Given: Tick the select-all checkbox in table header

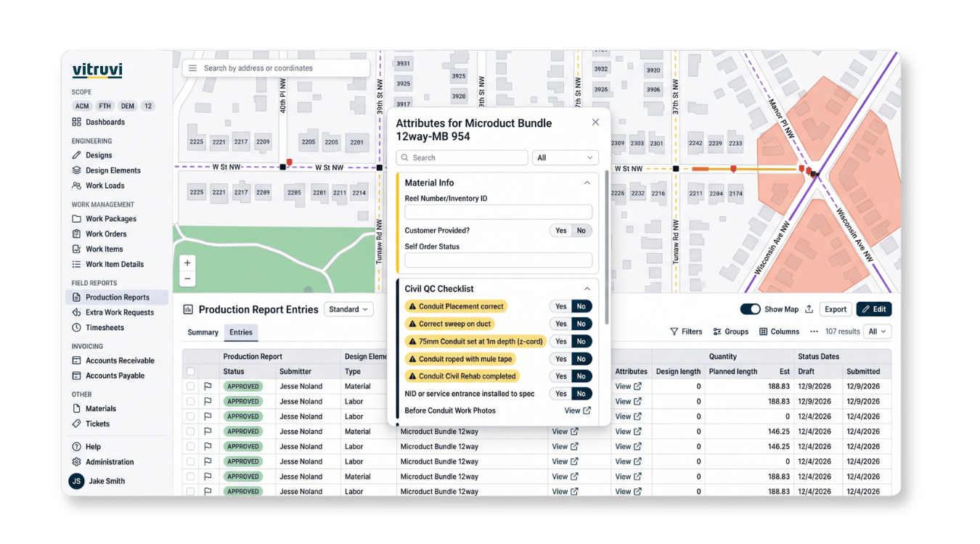Looking at the screenshot, I should (x=191, y=371).
